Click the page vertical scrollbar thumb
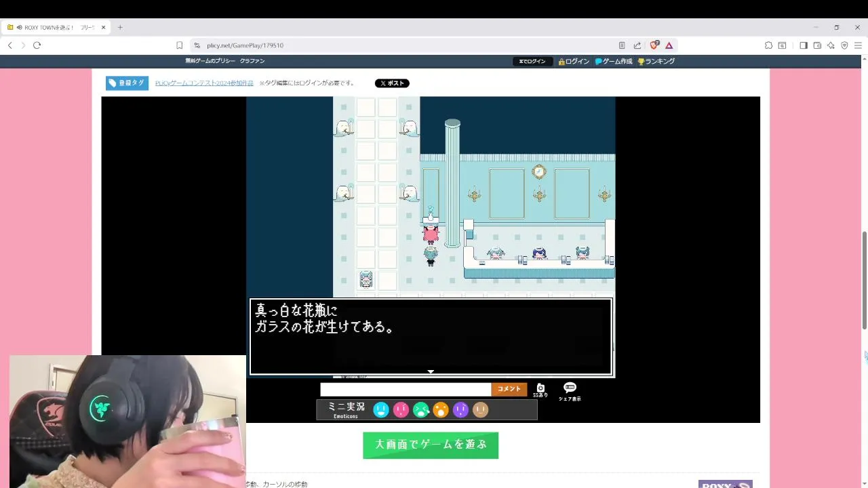 pyautogui.click(x=864, y=280)
